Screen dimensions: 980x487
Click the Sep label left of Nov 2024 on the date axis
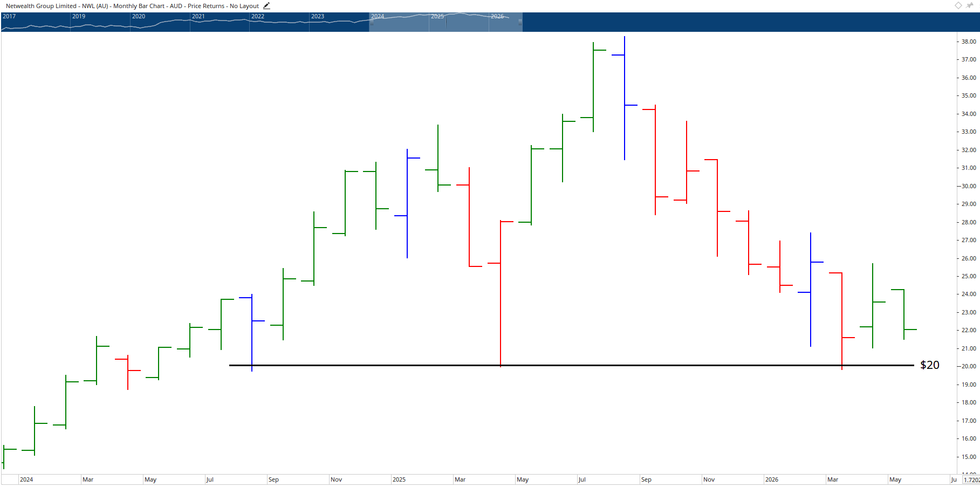click(273, 479)
